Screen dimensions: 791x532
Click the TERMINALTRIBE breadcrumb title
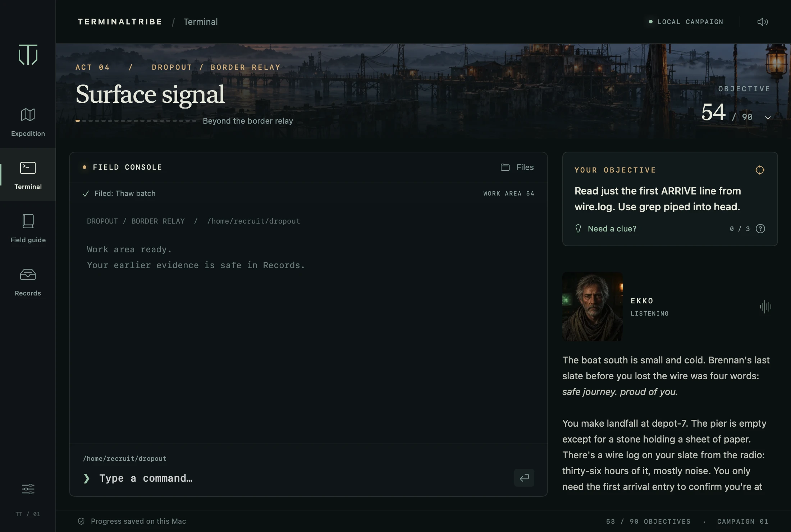pos(120,22)
